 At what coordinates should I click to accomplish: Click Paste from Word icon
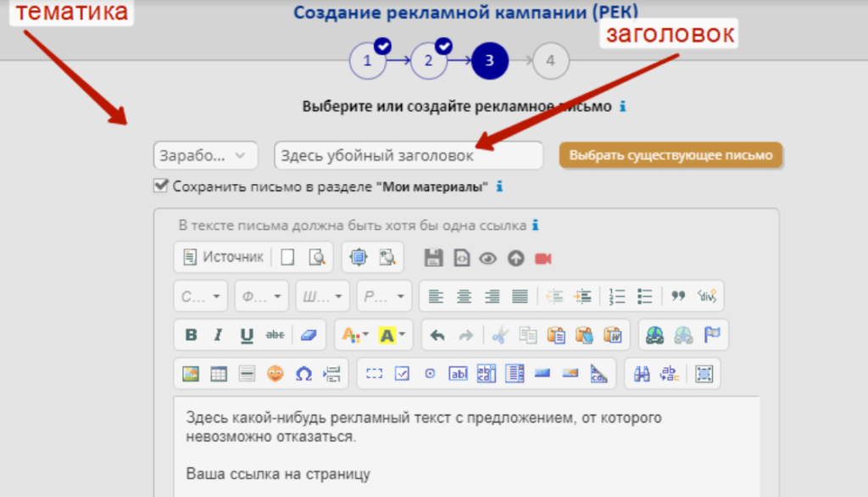pyautogui.click(x=612, y=335)
